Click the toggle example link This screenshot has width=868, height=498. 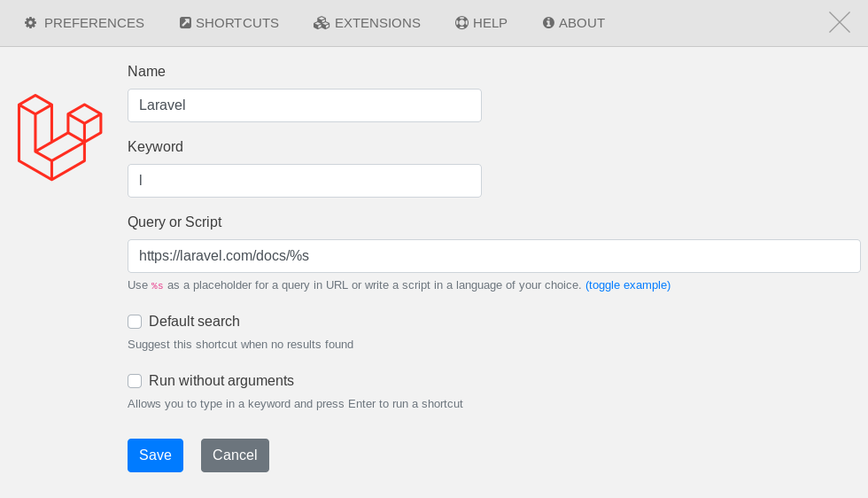[x=628, y=285]
